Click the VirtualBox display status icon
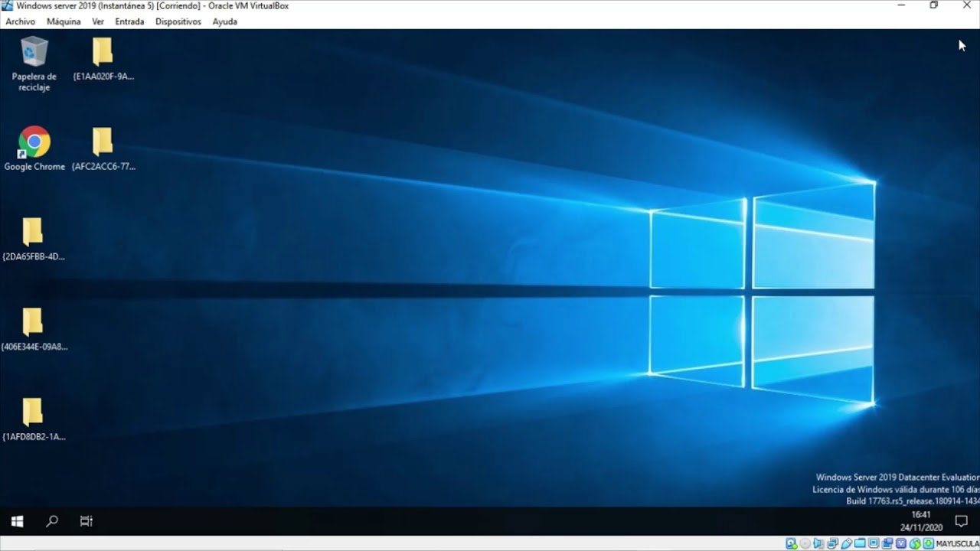Image resolution: width=980 pixels, height=551 pixels. pos(874,543)
